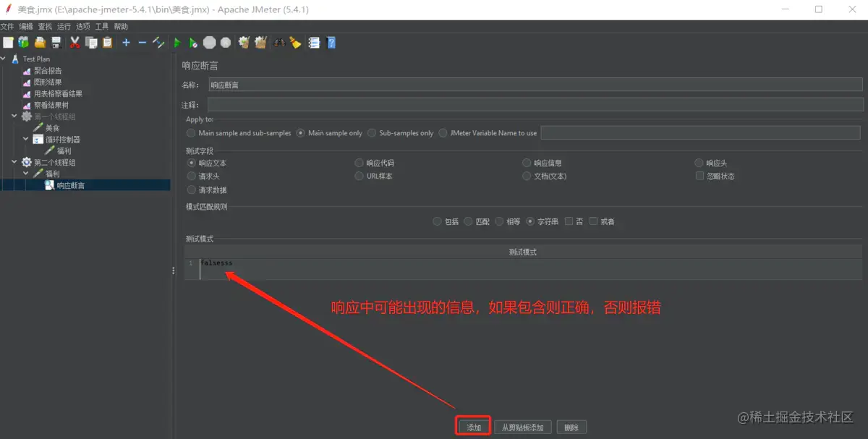Select JMeter Variable Name to use option
Viewport: 868px width, 439px height.
[443, 133]
